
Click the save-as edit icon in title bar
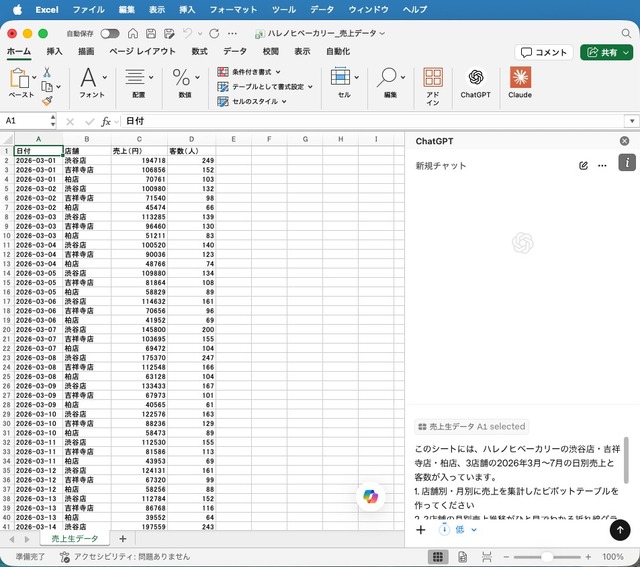coord(169,33)
